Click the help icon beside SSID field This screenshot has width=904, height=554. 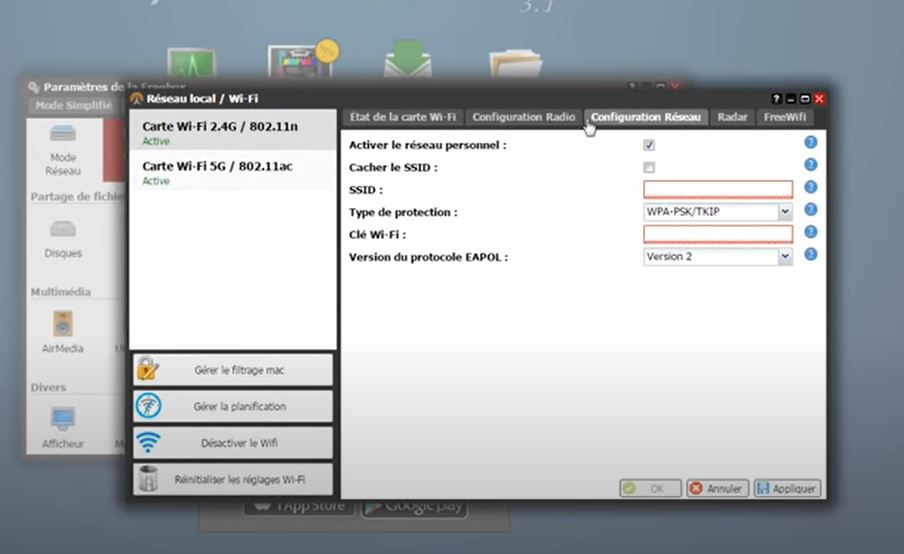(x=811, y=187)
